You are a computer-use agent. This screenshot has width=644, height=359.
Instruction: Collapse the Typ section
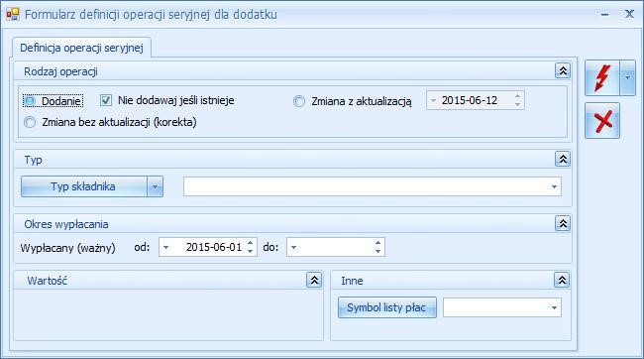[x=563, y=159]
